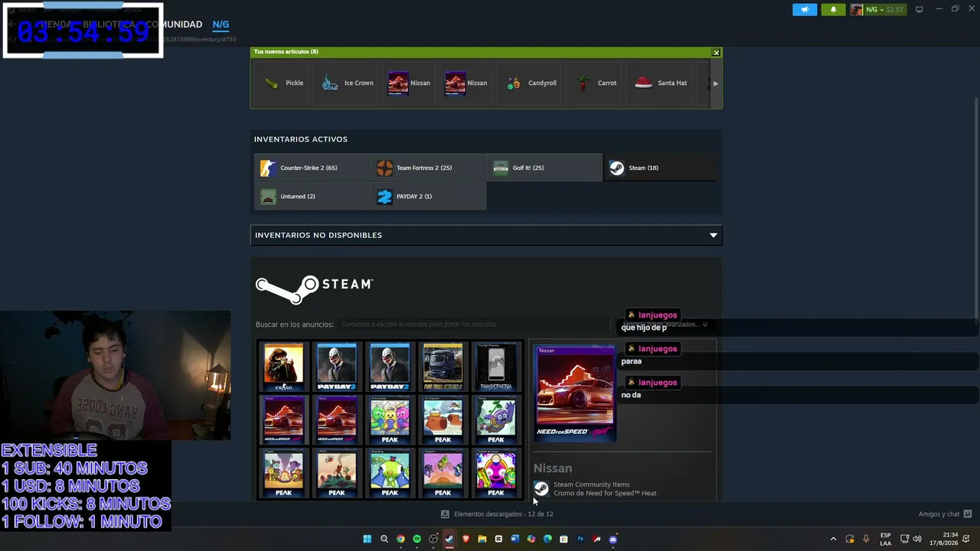Select the Carrot new item
This screenshot has height=551, width=980.
click(596, 83)
